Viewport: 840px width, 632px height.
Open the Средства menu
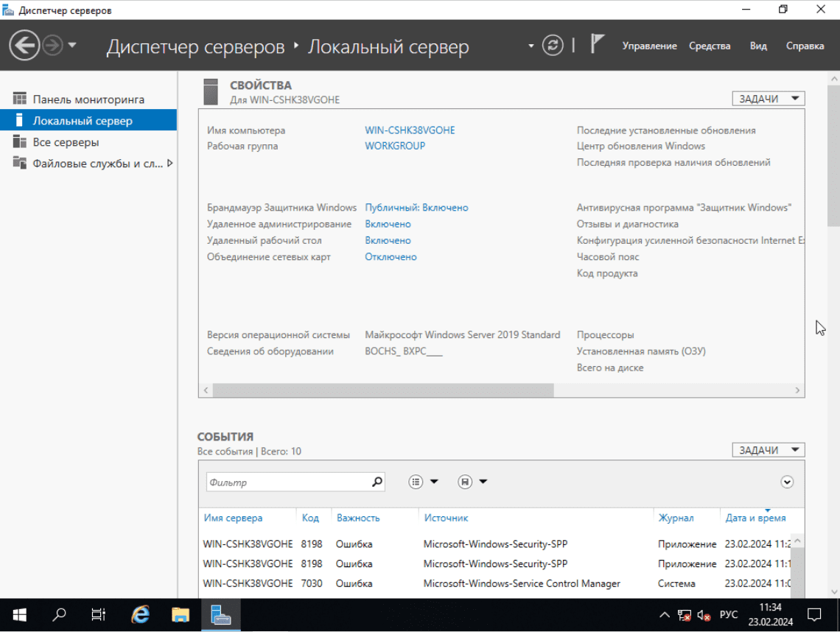(710, 46)
